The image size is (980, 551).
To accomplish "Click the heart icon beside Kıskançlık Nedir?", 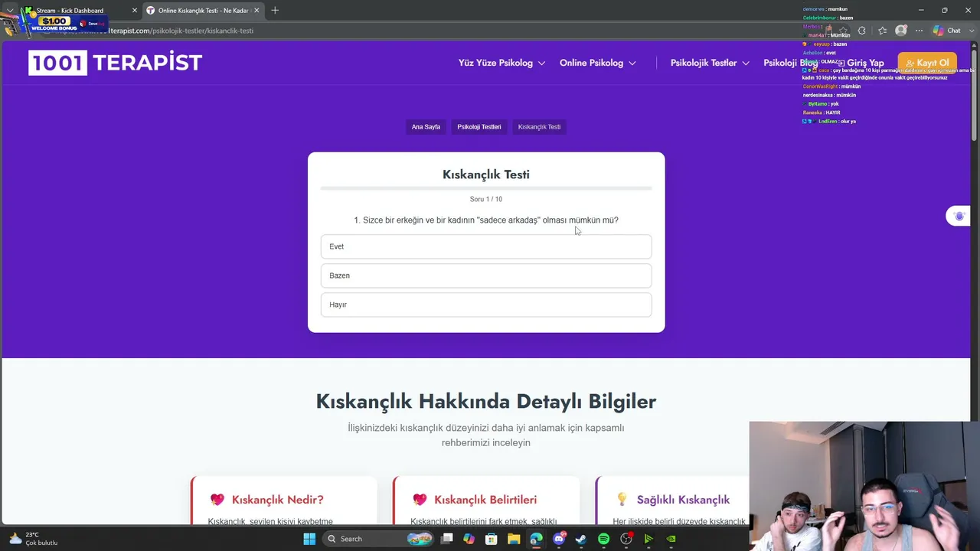I will [x=217, y=500].
